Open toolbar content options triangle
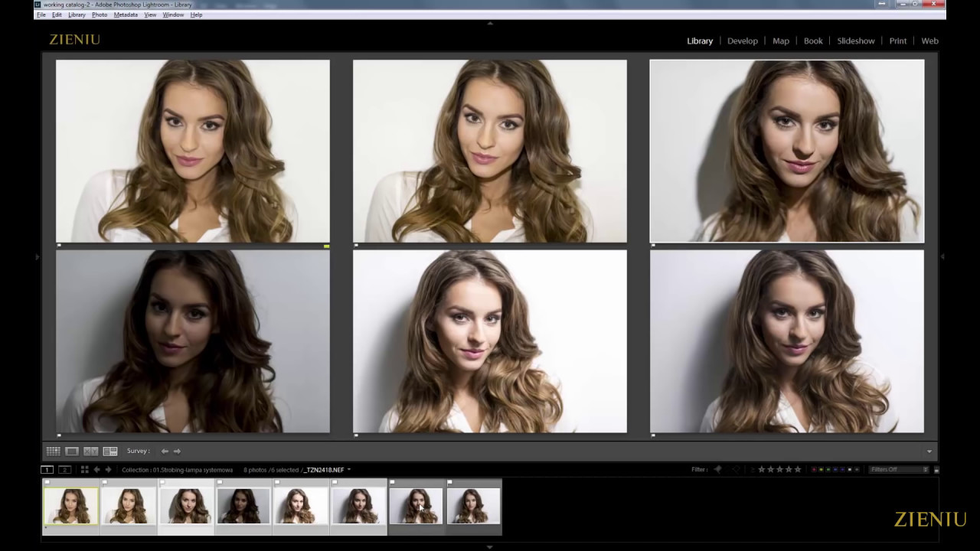 (929, 452)
